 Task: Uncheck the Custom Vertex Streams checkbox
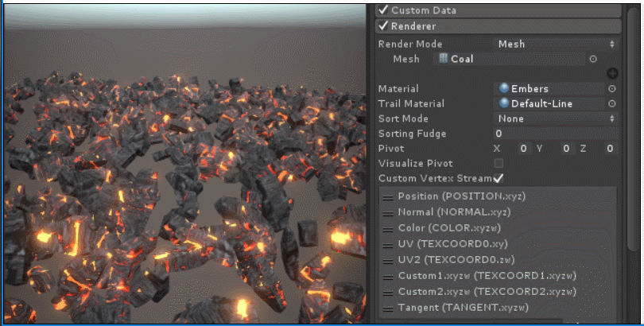click(x=499, y=178)
